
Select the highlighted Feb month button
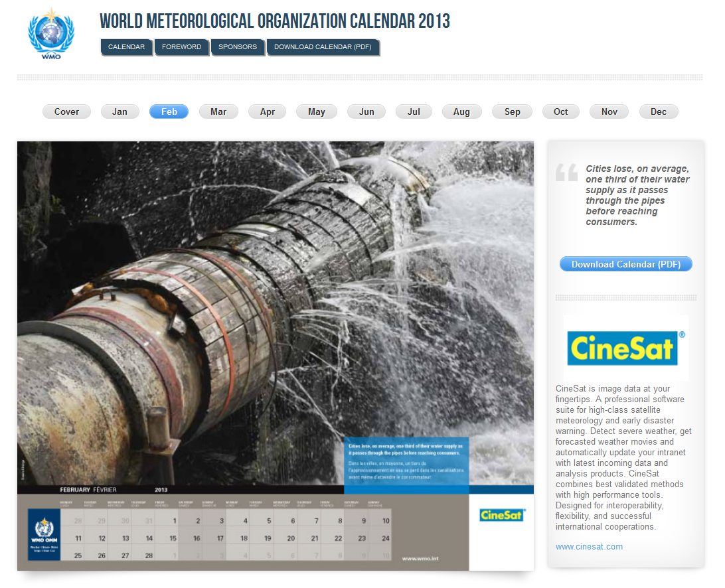pyautogui.click(x=169, y=111)
